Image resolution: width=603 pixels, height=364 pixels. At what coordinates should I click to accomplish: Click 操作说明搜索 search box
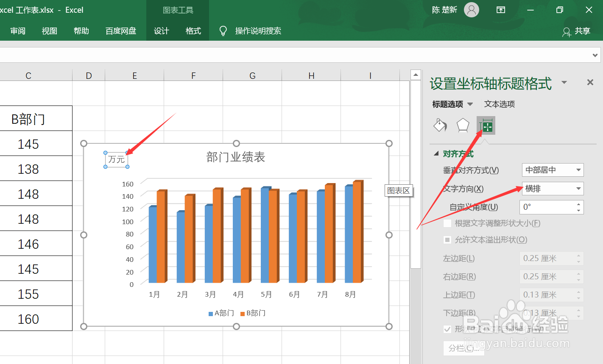[x=258, y=31]
